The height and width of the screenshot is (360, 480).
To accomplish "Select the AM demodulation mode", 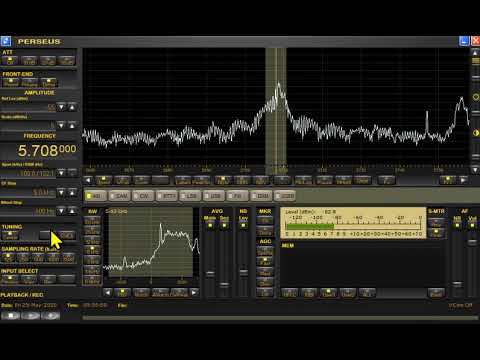I will pyautogui.click(x=95, y=196).
